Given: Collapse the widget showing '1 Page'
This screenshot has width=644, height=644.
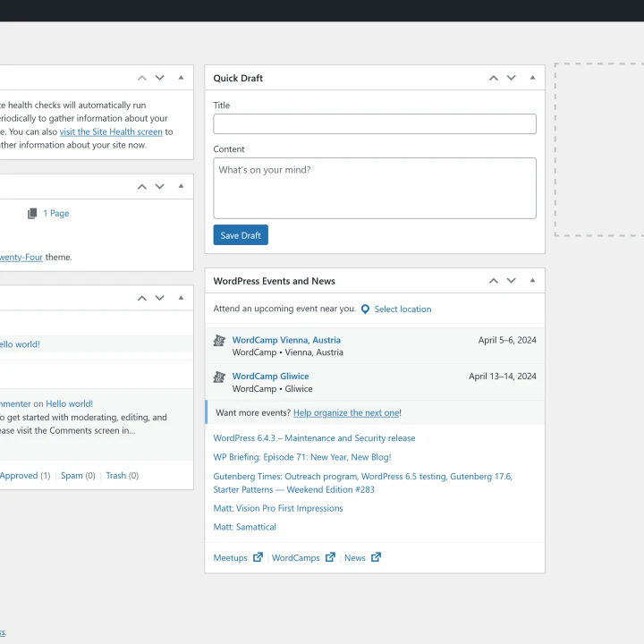Looking at the screenshot, I should [x=181, y=186].
